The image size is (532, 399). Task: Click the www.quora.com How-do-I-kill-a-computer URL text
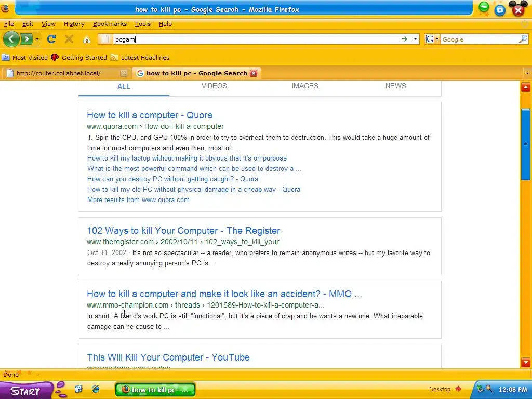[155, 127]
